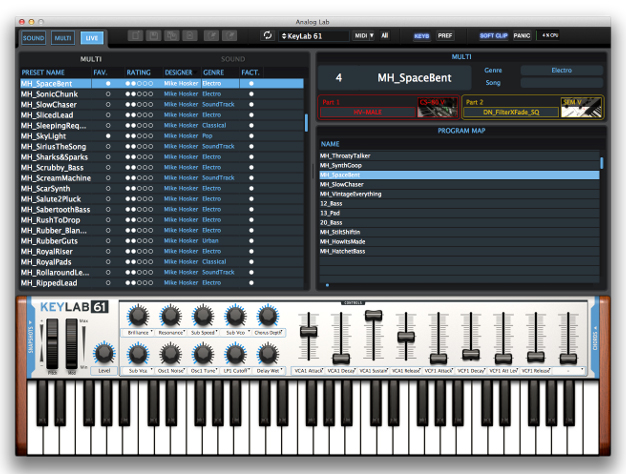Select the Chorus Depth knob
626x474 pixels.
pyautogui.click(x=267, y=316)
